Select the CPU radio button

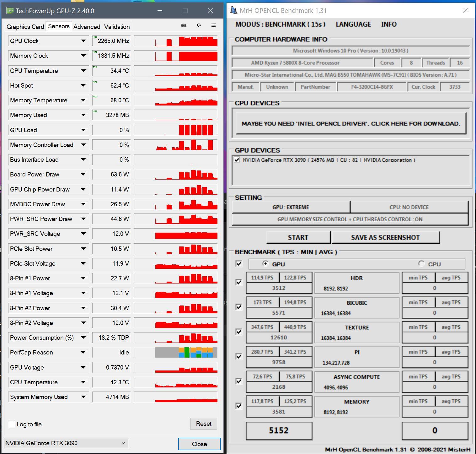pyautogui.click(x=421, y=264)
